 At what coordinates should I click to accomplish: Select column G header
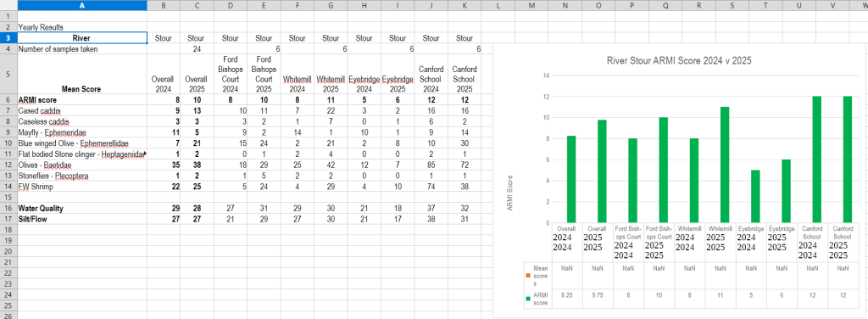[331, 5]
